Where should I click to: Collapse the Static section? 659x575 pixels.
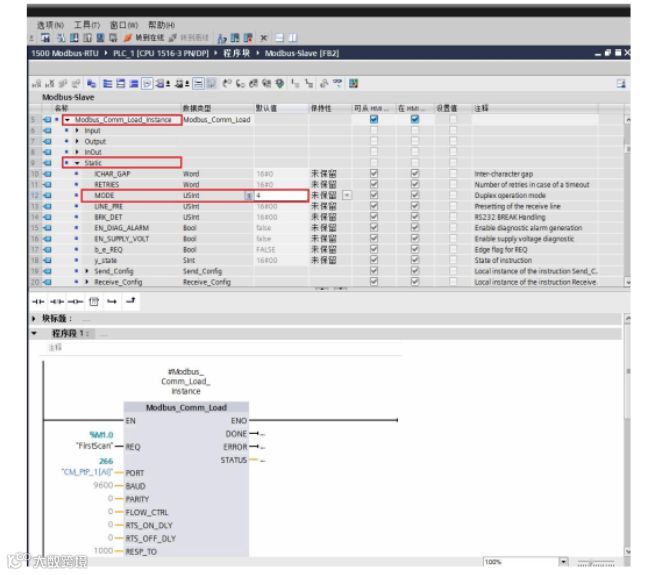tap(77, 163)
